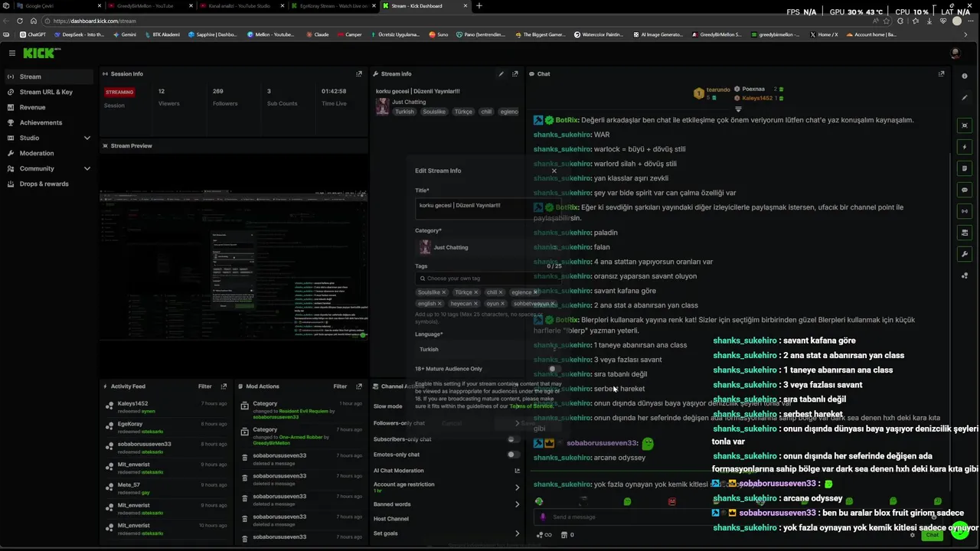Click Cancel in Edit Stream Info dialog
Screen dimensions: 980x551
pyautogui.click(x=452, y=423)
